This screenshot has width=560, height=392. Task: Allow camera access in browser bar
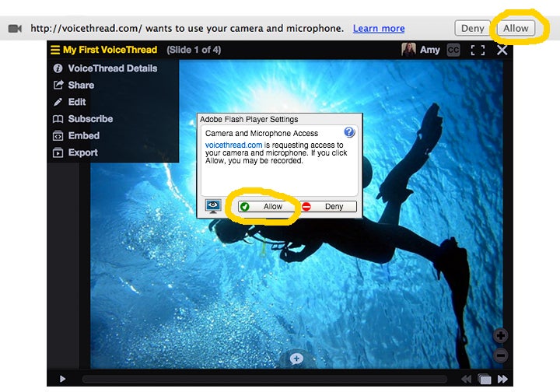515,28
